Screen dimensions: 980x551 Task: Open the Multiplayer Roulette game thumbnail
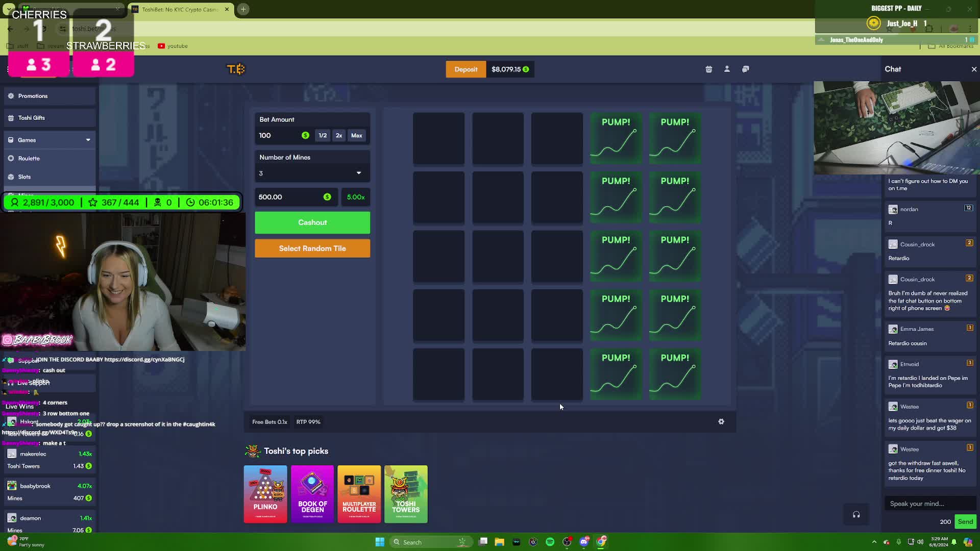click(x=359, y=494)
